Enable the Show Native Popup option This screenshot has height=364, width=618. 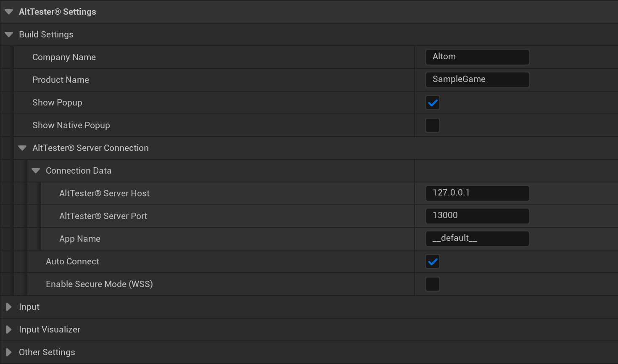click(x=433, y=125)
